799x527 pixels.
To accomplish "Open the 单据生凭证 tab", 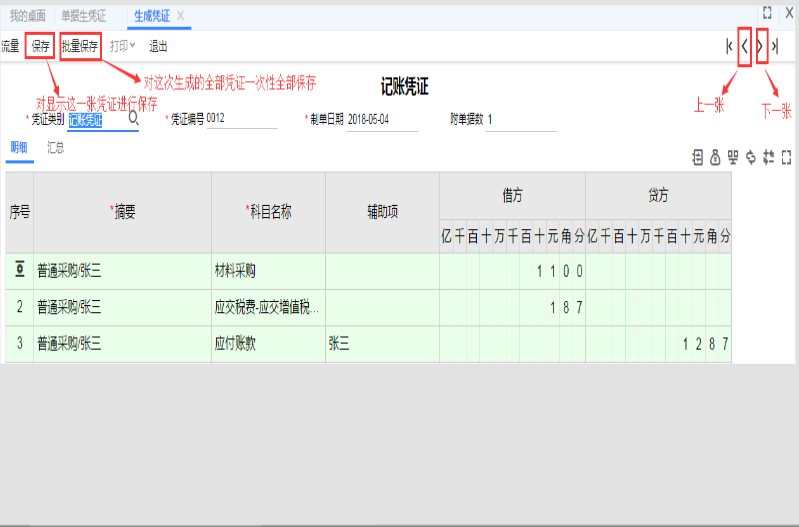I will click(83, 15).
